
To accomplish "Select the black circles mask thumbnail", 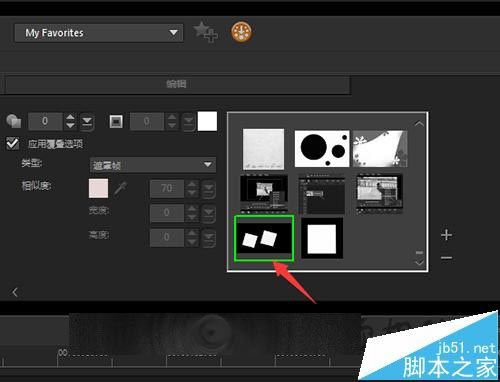I will [x=322, y=148].
